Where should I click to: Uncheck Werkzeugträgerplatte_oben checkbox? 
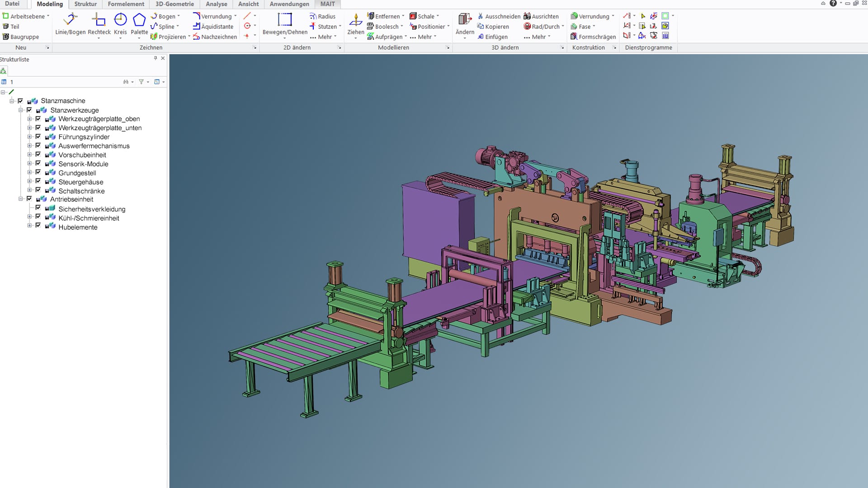click(38, 119)
